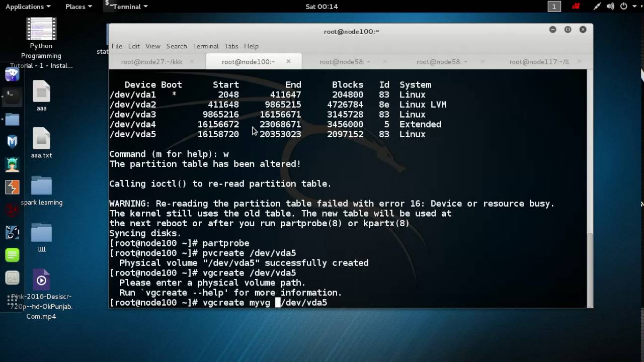Viewport: 644px width, 362px height.
Task: Expand the system menu arrow
Action: coord(634,7)
